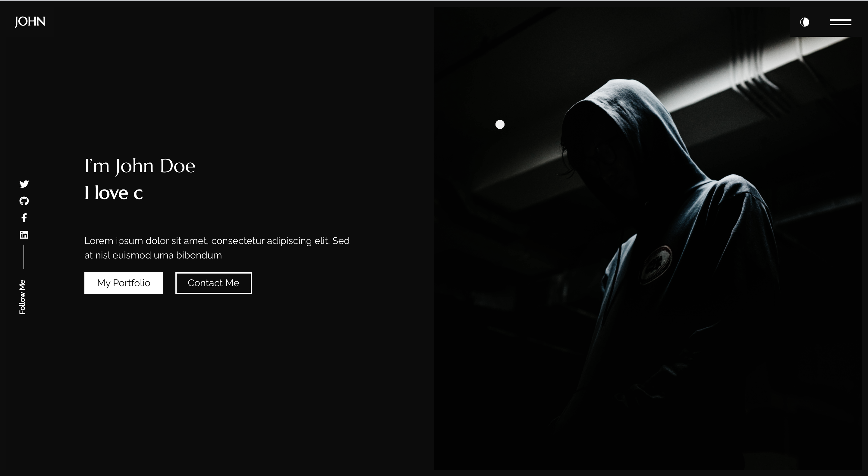Click the GitHub social media icon
868x476 pixels.
pos(24,200)
